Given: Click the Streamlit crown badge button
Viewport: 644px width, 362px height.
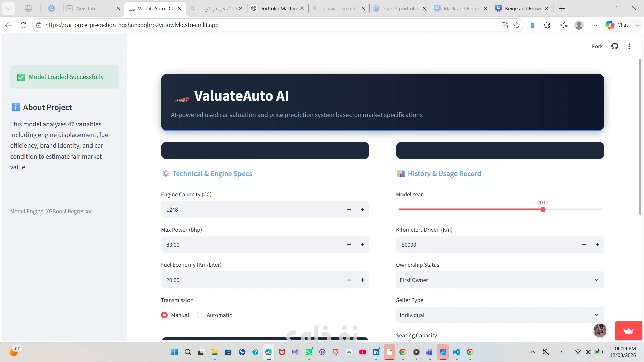Looking at the screenshot, I should pyautogui.click(x=628, y=331).
